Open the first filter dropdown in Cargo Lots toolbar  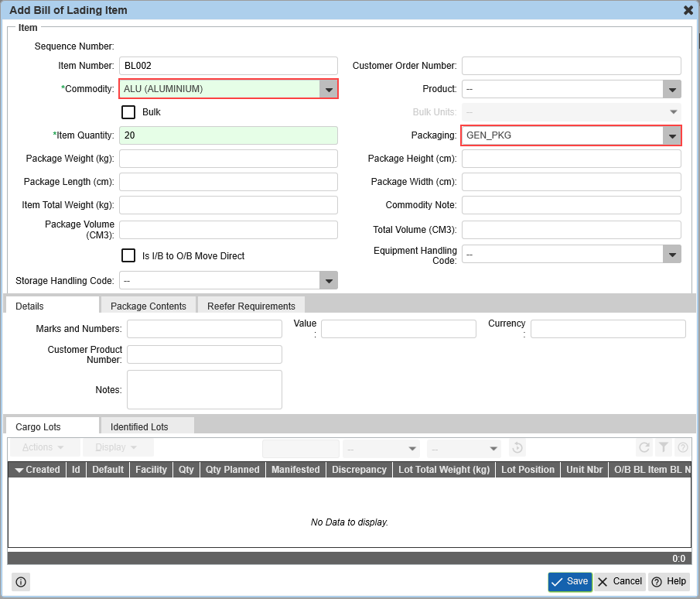[x=381, y=448]
